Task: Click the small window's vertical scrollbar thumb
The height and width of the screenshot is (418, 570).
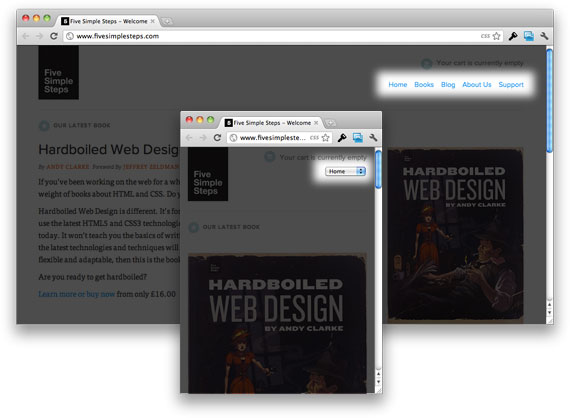Action: pos(378,169)
